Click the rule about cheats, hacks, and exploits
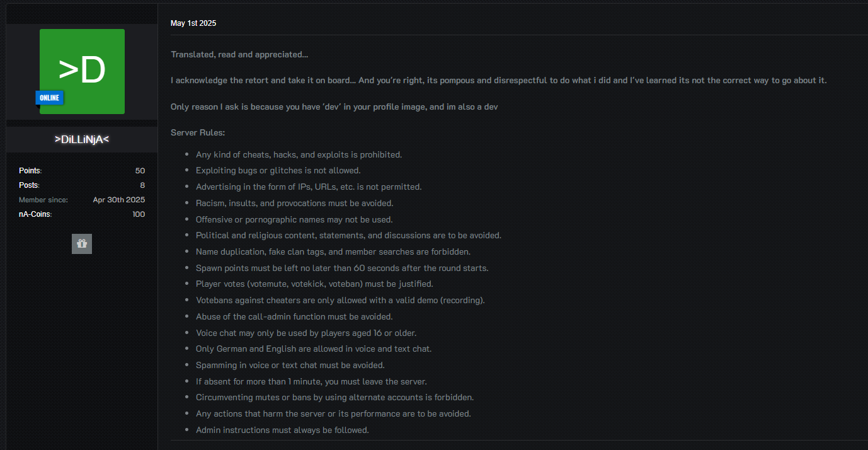Image resolution: width=868 pixels, height=450 pixels. point(299,154)
